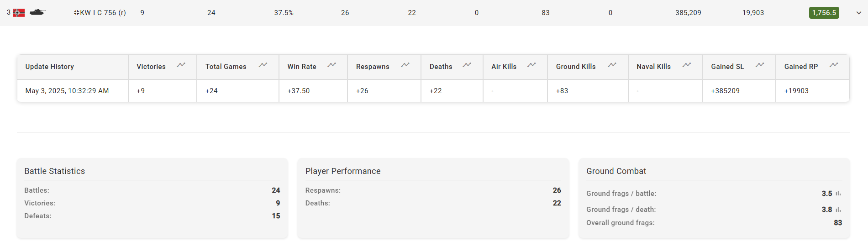The image size is (868, 247).
Task: Select the KW I C 756 (r) vehicle name
Action: click(100, 13)
